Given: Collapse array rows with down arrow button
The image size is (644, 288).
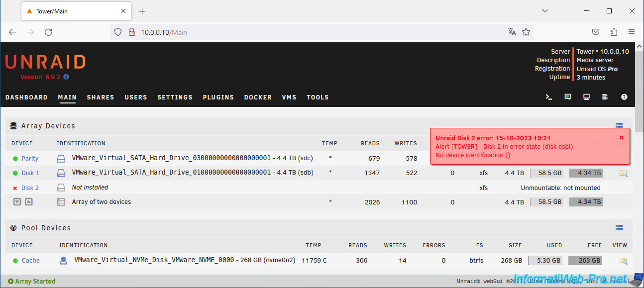Looking at the screenshot, I should [17, 202].
